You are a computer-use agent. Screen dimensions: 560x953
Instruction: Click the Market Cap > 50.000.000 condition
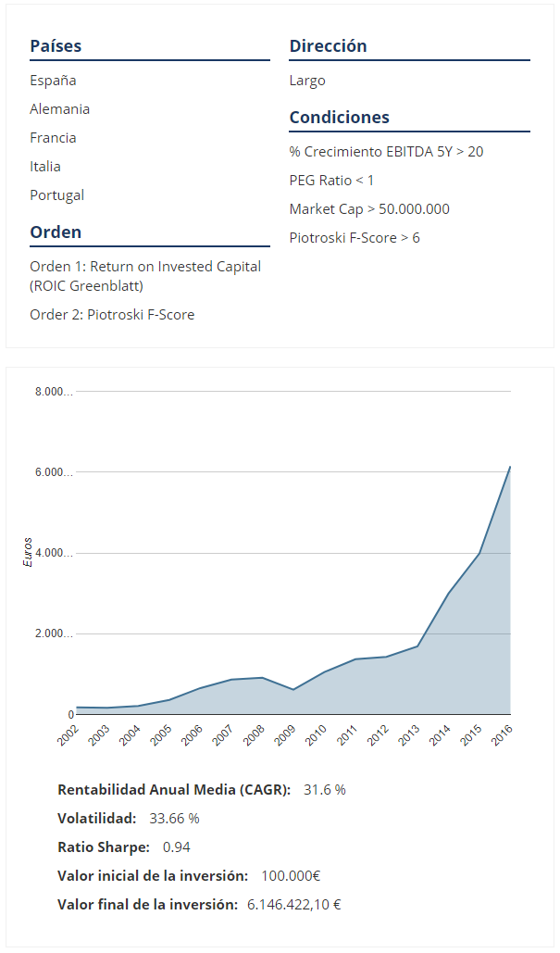[x=369, y=209]
